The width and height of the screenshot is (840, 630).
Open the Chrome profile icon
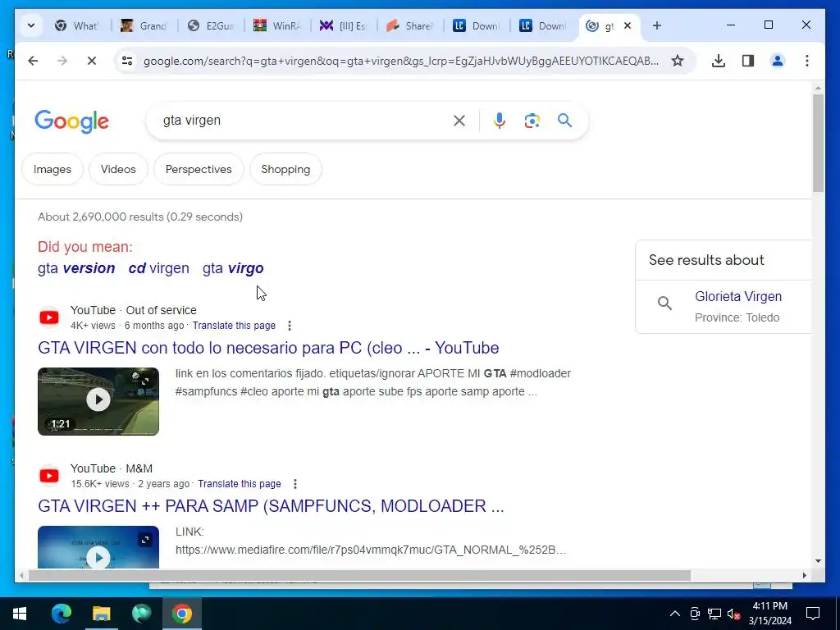pyautogui.click(x=778, y=61)
